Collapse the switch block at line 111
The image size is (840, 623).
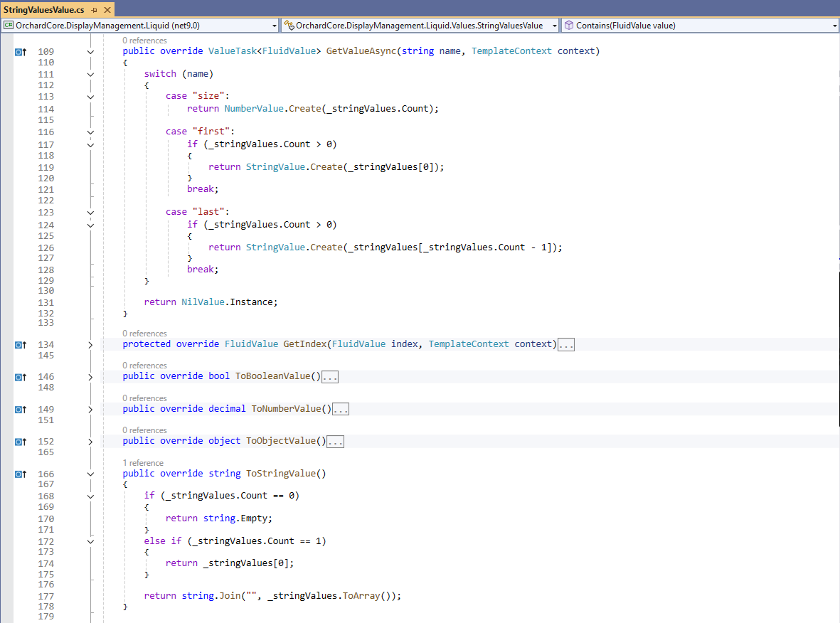(x=90, y=75)
